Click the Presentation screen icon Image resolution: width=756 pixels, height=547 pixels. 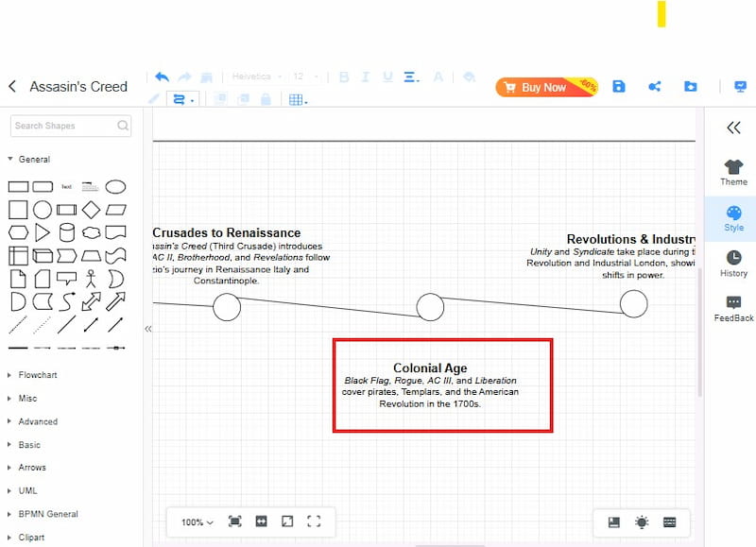point(740,87)
